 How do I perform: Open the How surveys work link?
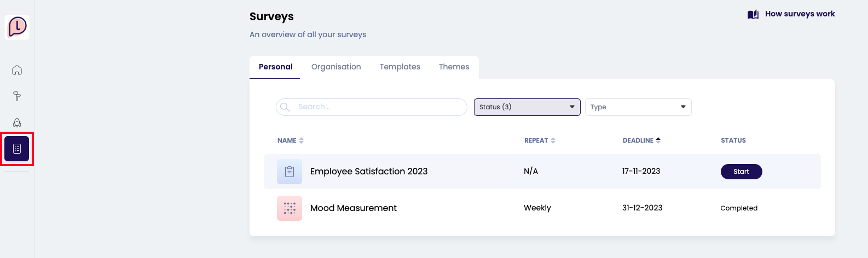pos(800,14)
